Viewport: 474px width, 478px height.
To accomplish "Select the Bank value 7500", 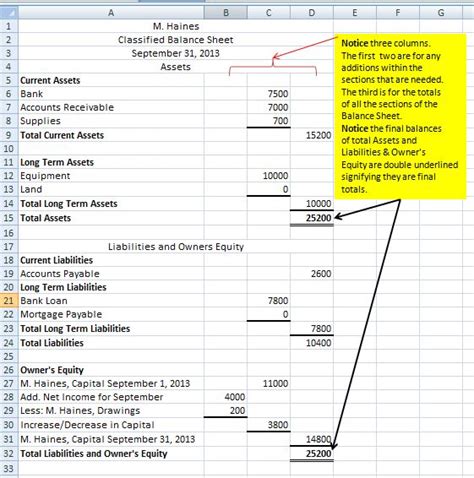I will pyautogui.click(x=269, y=94).
